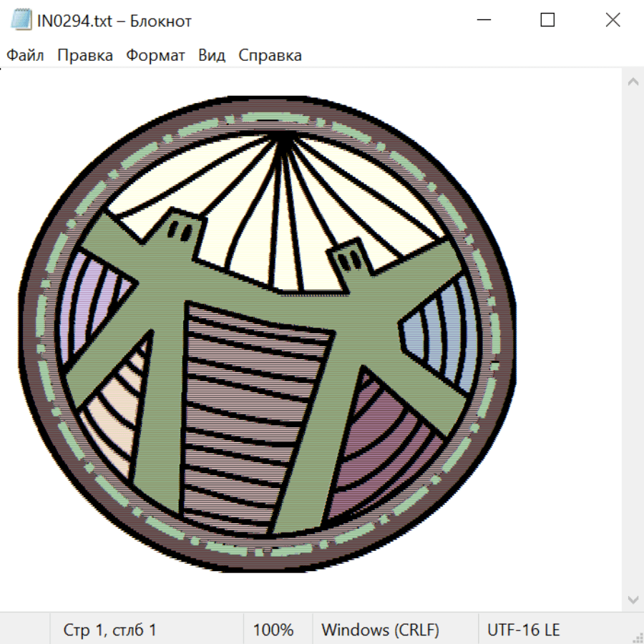
Task: Click the 100% zoom status field
Action: point(273,630)
